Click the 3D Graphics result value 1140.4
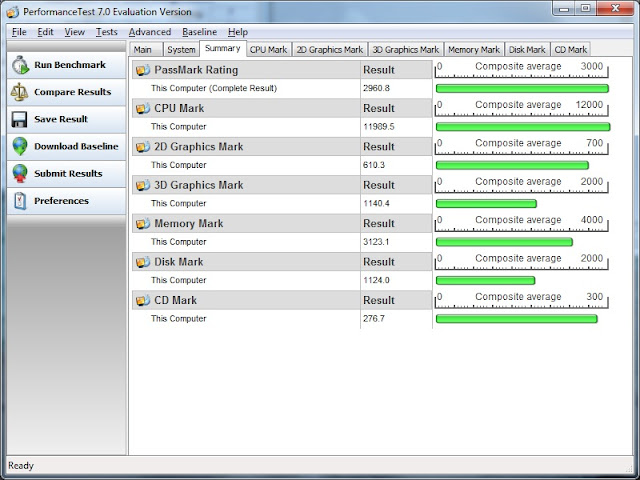The image size is (640, 480). click(376, 204)
